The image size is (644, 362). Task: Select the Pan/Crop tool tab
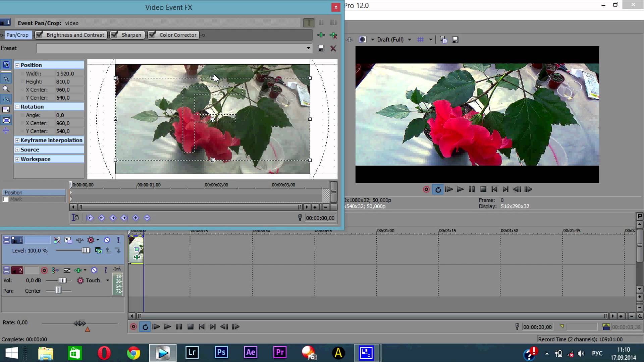(x=17, y=35)
